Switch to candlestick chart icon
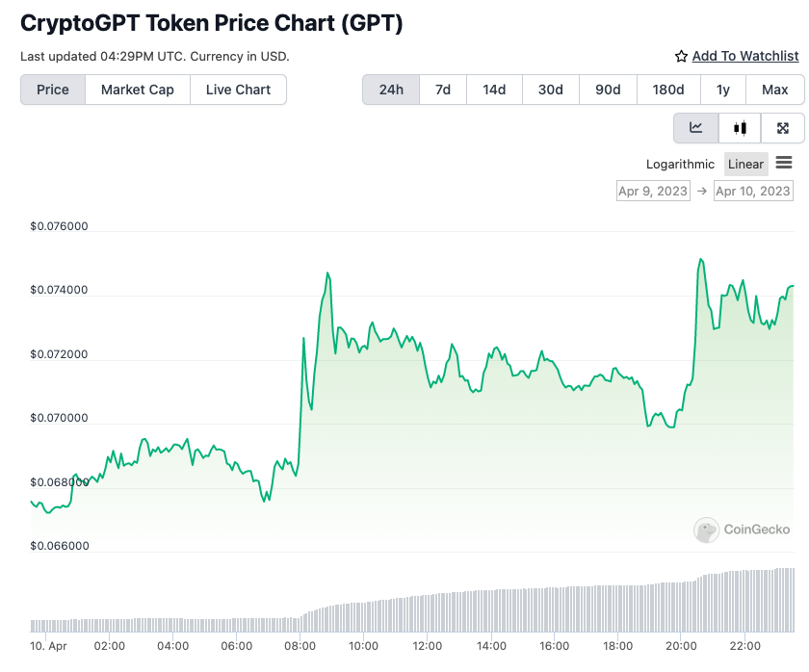809x672 pixels. [739, 127]
